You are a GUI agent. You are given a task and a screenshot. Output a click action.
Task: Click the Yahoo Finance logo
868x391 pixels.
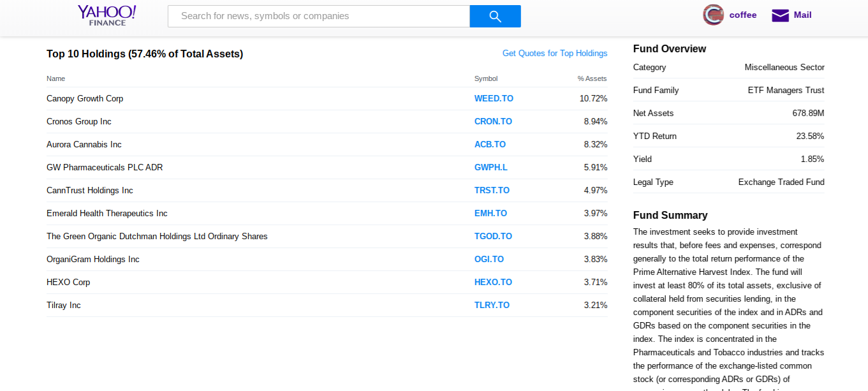tap(107, 15)
